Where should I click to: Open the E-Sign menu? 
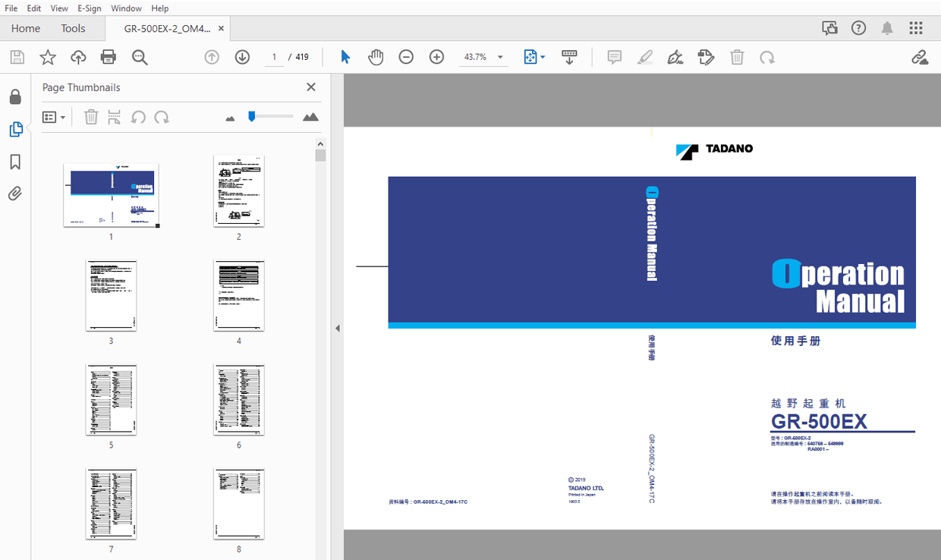[89, 8]
